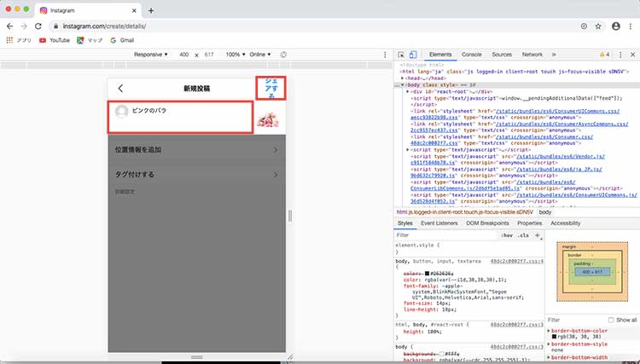The width and height of the screenshot is (640, 364).
Task: Click the warnings count icon
Action: pos(604,55)
